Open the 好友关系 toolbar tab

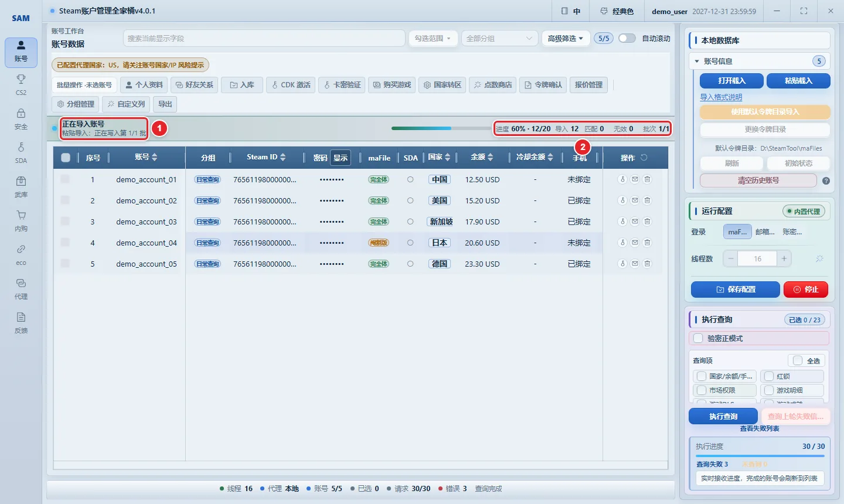pyautogui.click(x=195, y=85)
